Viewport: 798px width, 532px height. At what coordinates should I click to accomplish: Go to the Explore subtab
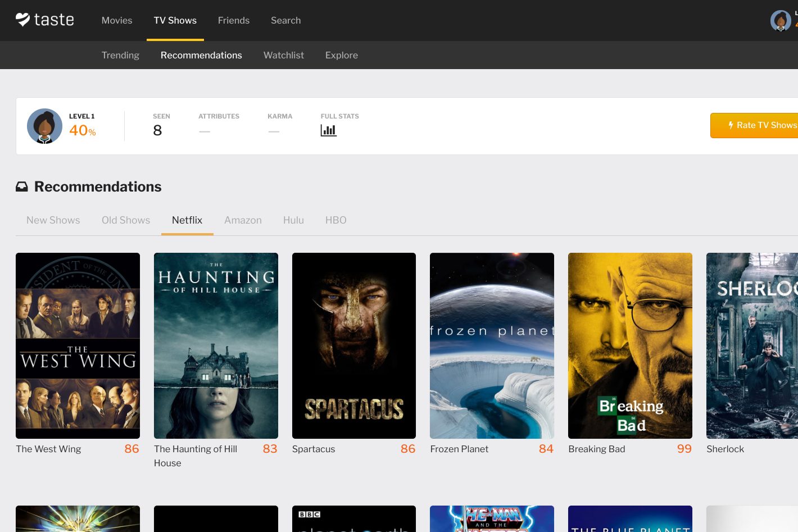click(342, 55)
